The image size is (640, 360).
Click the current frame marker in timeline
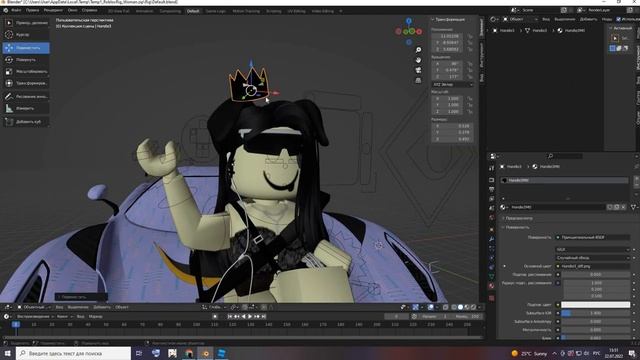coord(16,324)
